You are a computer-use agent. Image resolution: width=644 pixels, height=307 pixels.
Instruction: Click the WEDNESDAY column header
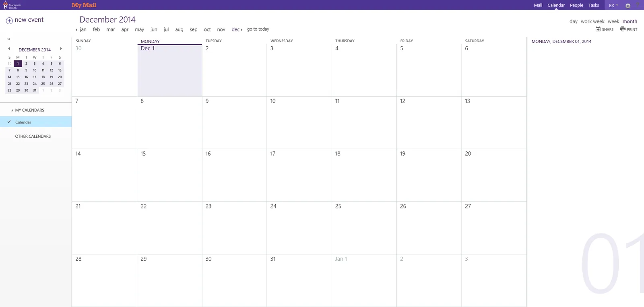(x=282, y=41)
